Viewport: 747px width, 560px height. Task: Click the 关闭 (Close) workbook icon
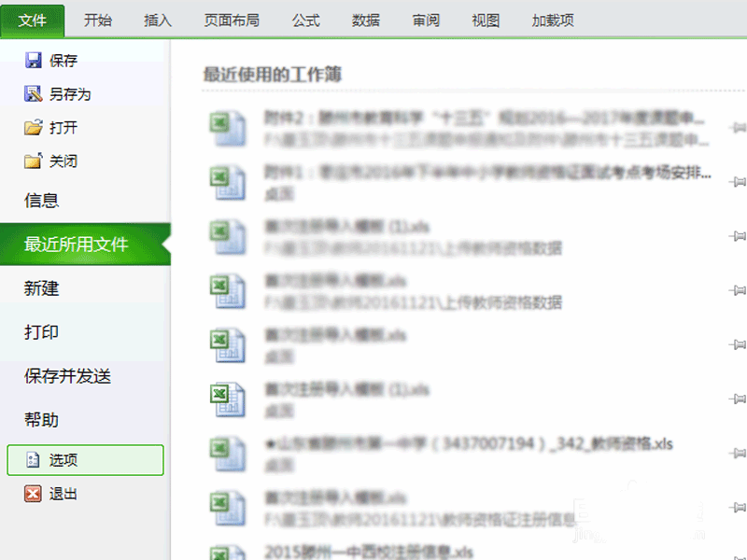click(x=34, y=161)
